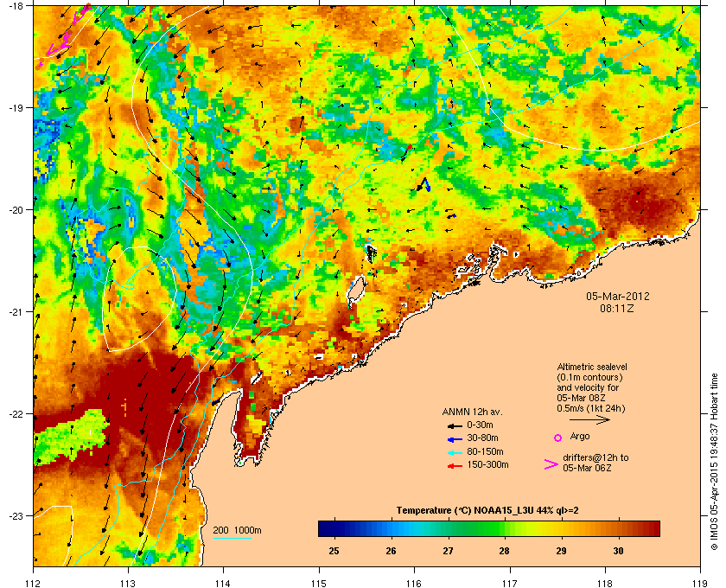Click the colorbar tick label 29
The height and width of the screenshot is (588, 726).
pos(561,551)
